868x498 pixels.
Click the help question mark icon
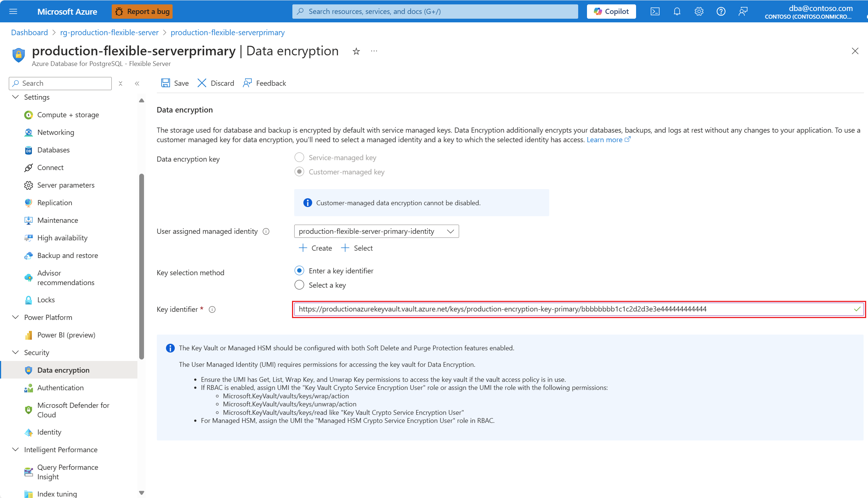(721, 11)
